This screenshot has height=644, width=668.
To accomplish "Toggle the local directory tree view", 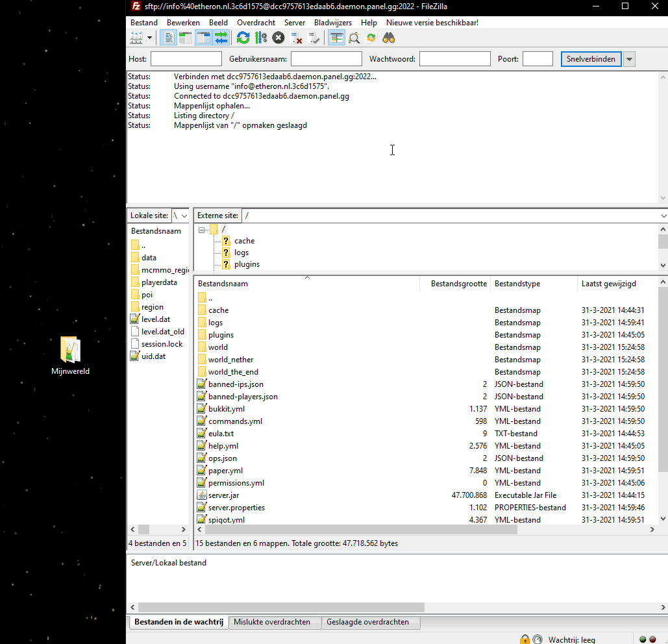I will click(x=186, y=38).
